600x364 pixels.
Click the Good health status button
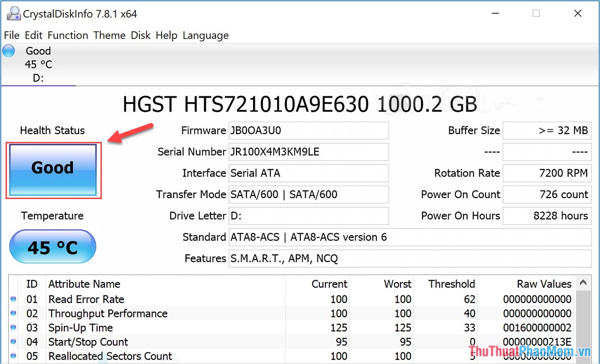click(52, 168)
